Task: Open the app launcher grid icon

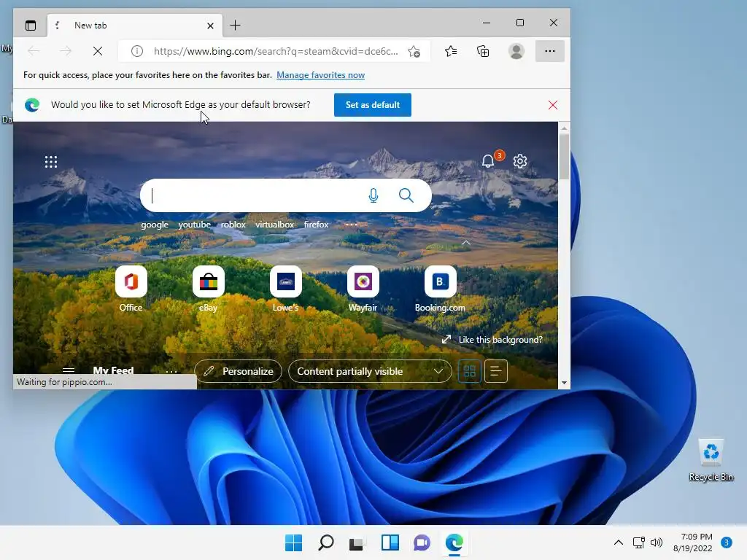Action: point(51,162)
